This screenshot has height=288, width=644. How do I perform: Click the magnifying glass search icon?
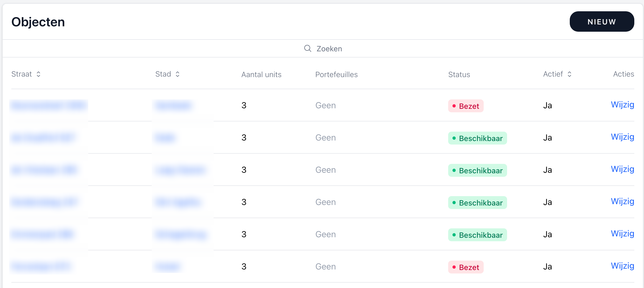point(307,48)
